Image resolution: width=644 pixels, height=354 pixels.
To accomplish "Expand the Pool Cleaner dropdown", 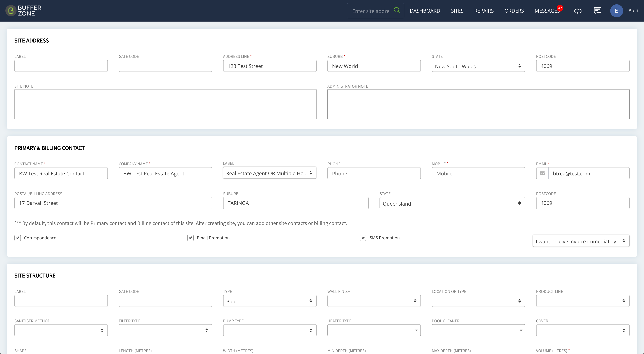I will (x=478, y=330).
